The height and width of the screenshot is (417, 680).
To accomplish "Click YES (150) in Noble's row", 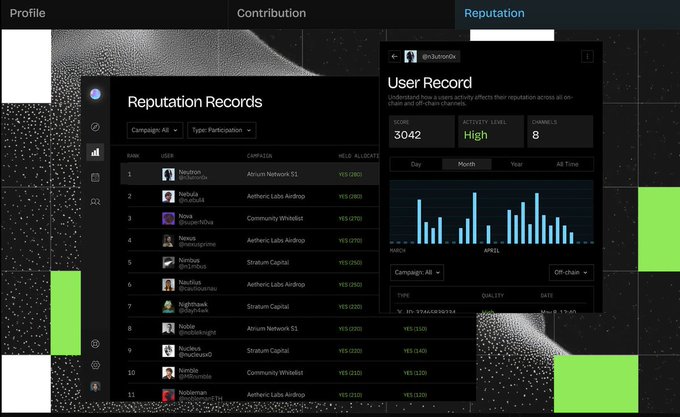I will (x=415, y=329).
